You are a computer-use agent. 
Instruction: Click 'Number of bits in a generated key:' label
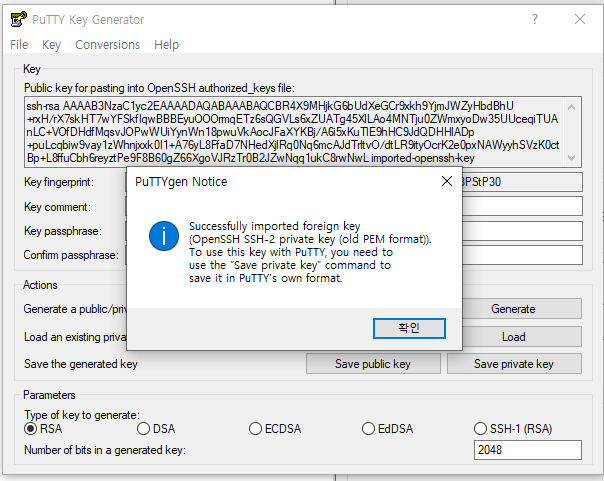tap(105, 450)
